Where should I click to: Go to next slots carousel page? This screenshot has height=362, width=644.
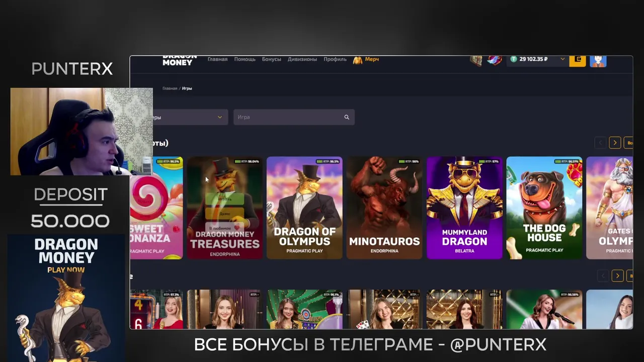(615, 143)
